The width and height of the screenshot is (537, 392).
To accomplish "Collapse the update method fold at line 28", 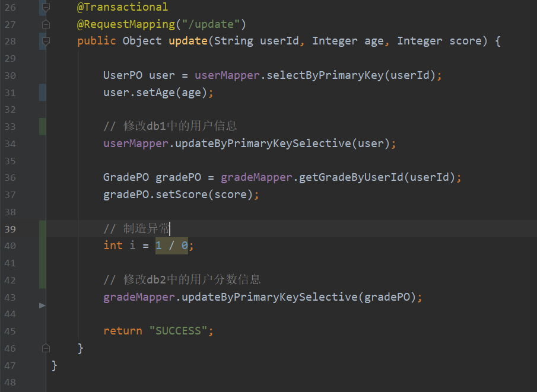I will coord(46,41).
